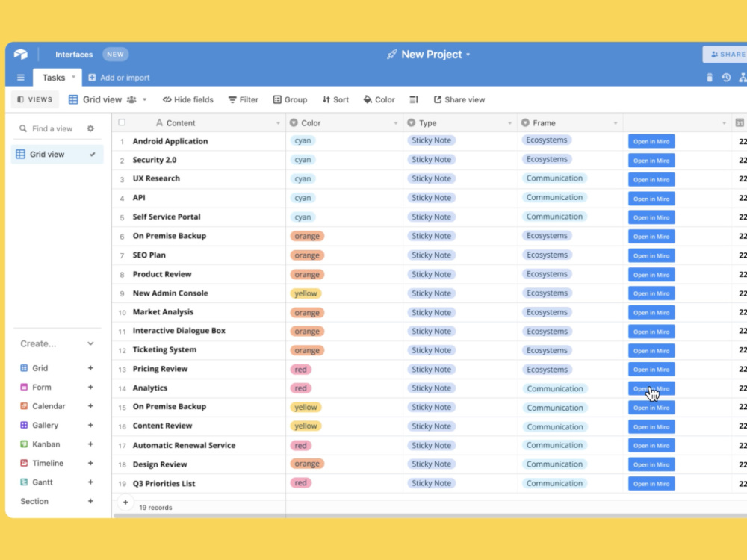
Task: Click the horizontal scrollbar at grid bottom
Action: pos(429,516)
